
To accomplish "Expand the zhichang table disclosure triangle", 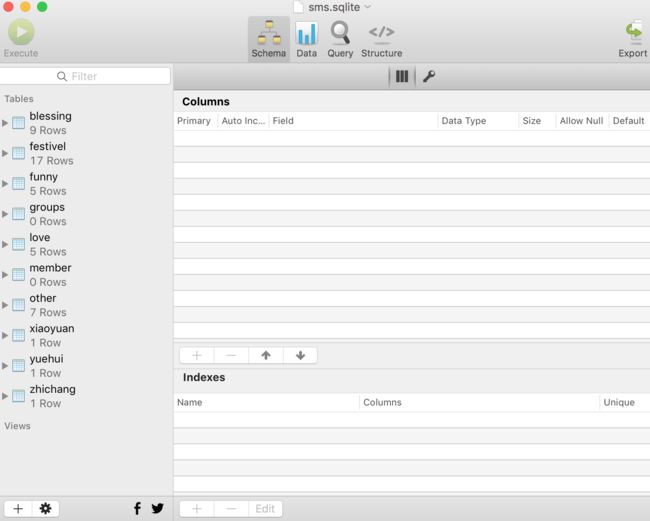I will point(5,396).
